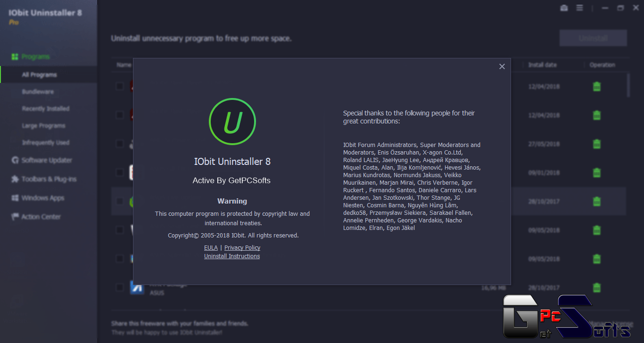This screenshot has height=343, width=644.
Task: Click the Software Updater refresh icon
Action: pyautogui.click(x=15, y=160)
